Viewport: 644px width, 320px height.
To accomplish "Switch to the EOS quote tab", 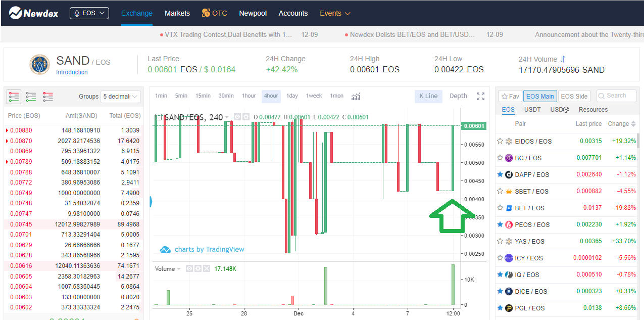I will pyautogui.click(x=508, y=109).
